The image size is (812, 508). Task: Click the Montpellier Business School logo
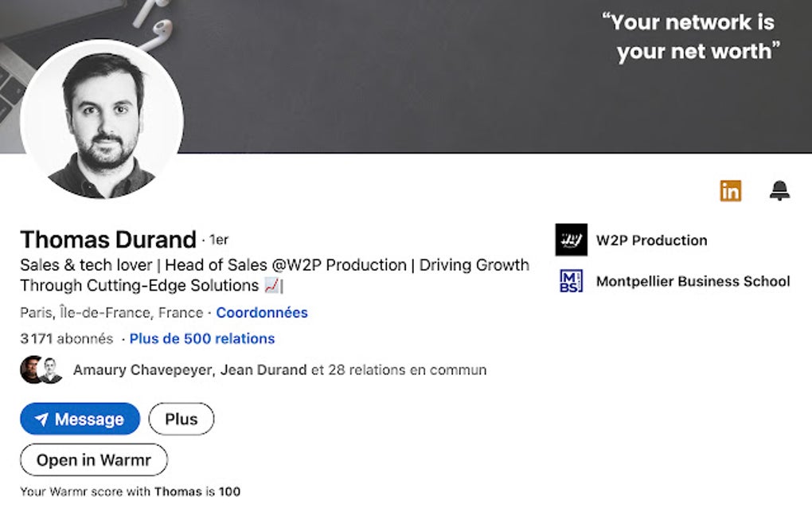point(571,281)
